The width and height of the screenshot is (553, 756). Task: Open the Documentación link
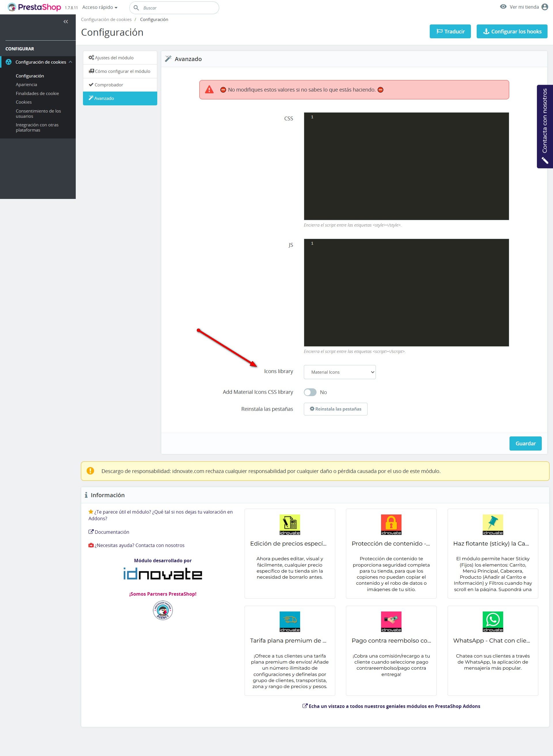click(112, 532)
